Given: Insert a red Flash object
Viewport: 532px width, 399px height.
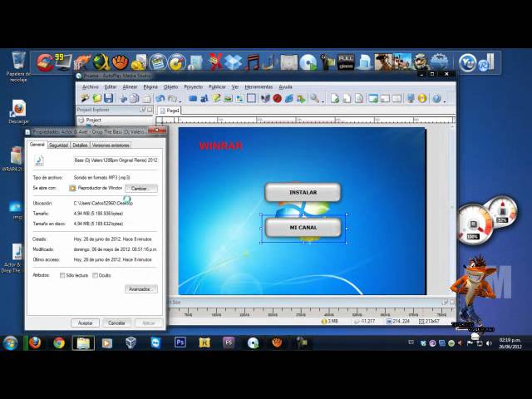Looking at the screenshot, I should pyautogui.click(x=277, y=98).
